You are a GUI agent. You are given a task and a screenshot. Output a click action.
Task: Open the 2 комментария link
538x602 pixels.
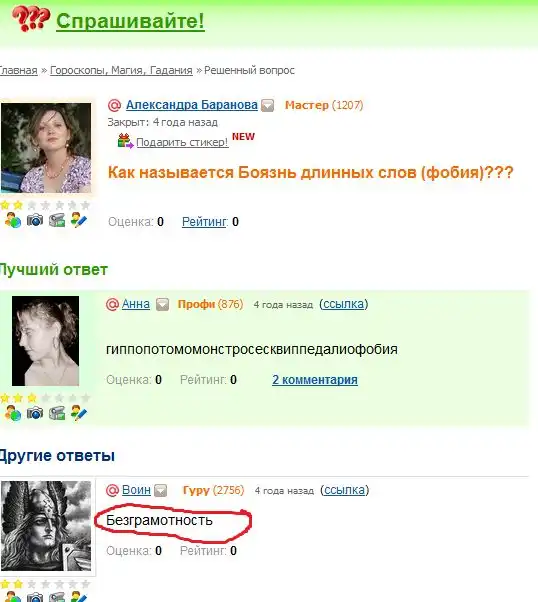pos(315,380)
